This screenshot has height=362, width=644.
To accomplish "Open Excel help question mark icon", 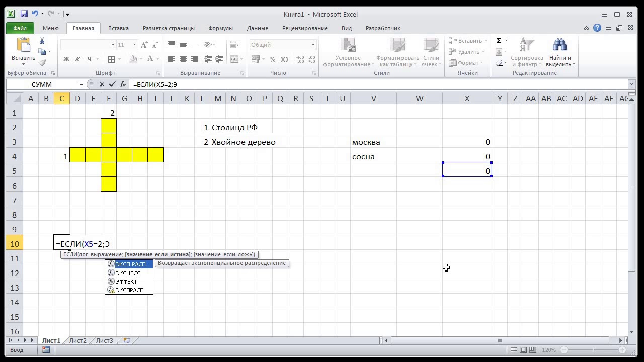I will [597, 28].
